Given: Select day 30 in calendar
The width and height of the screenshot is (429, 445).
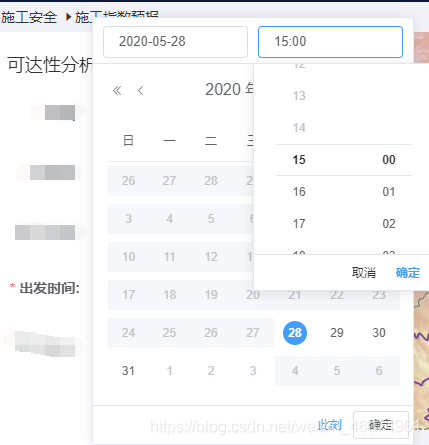Looking at the screenshot, I should pyautogui.click(x=379, y=333).
